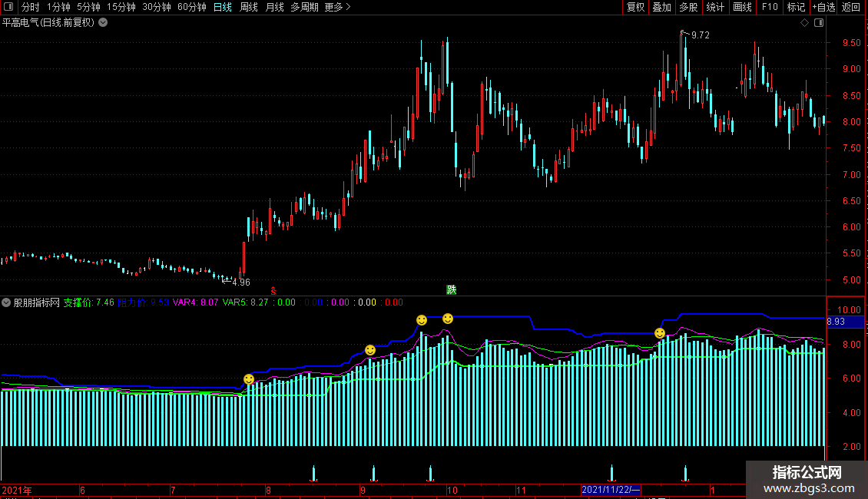Switch to 15分钟 period
The height and width of the screenshot is (499, 868).
[x=121, y=7]
